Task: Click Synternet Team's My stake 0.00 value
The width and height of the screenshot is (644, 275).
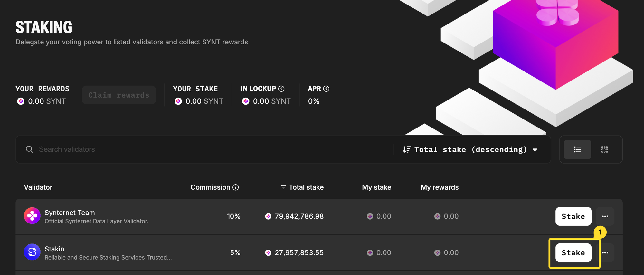Action: (384, 216)
